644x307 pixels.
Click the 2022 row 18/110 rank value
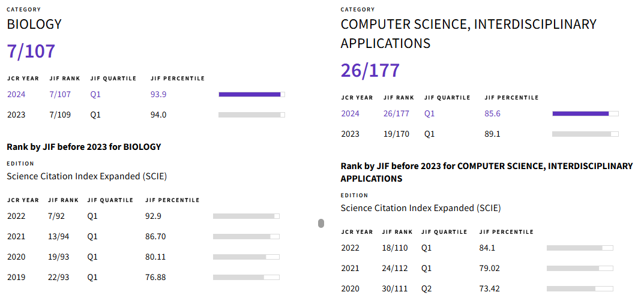[x=395, y=248]
